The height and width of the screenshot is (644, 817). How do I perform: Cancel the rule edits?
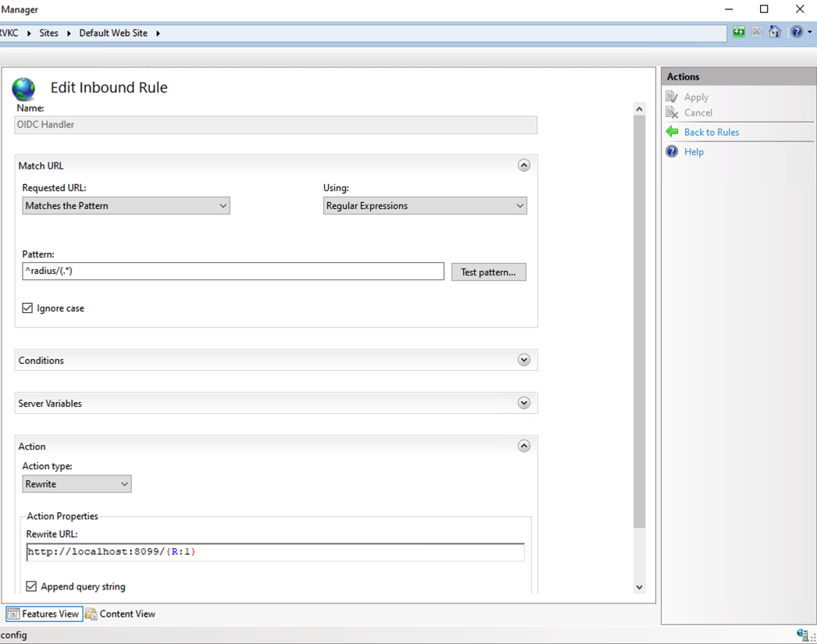[698, 113]
